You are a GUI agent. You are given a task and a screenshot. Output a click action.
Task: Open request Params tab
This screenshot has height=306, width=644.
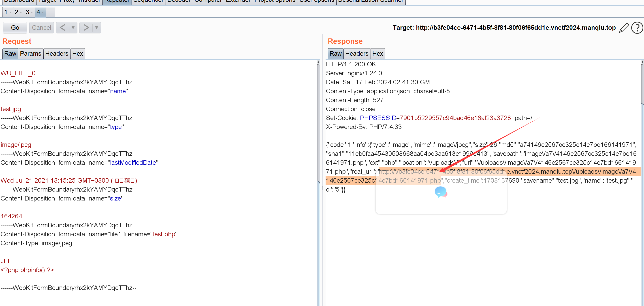tap(30, 53)
